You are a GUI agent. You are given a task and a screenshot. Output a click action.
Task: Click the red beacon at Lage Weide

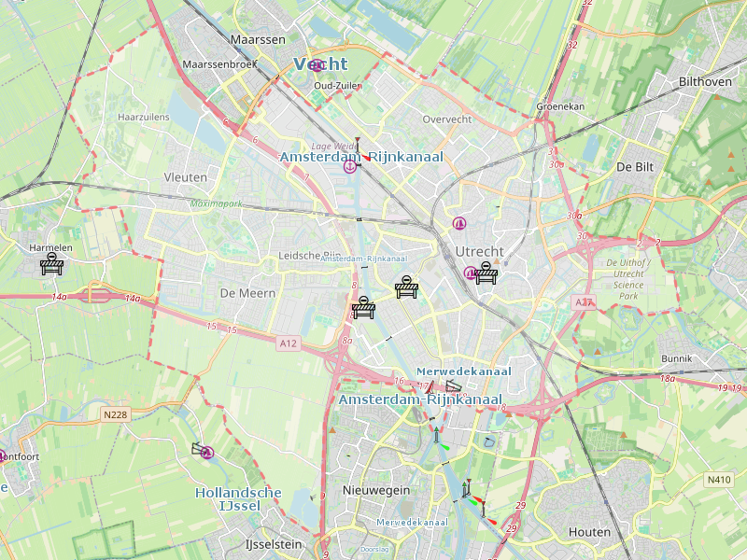coord(360,149)
